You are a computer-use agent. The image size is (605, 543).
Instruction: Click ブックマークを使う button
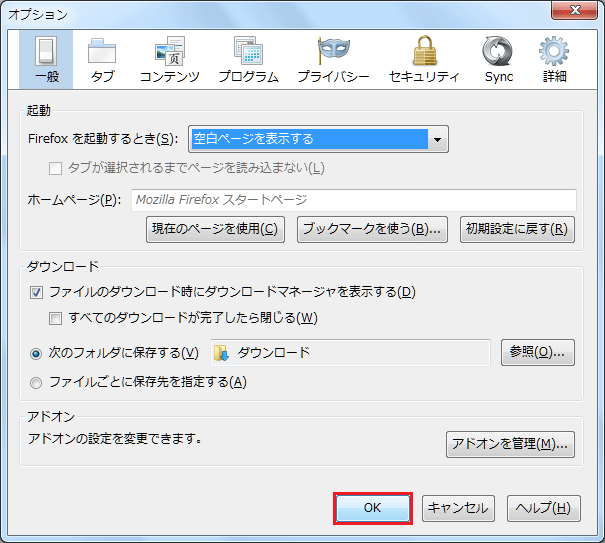coord(372,229)
